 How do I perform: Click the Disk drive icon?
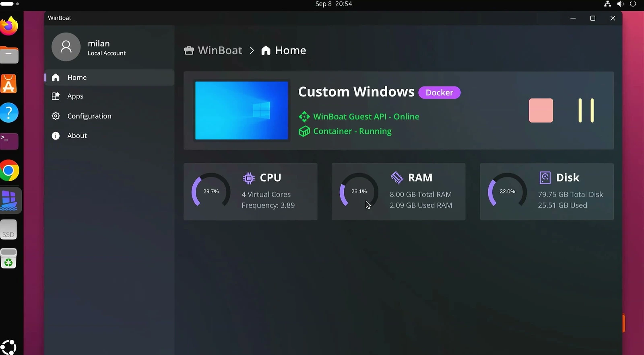[545, 178]
